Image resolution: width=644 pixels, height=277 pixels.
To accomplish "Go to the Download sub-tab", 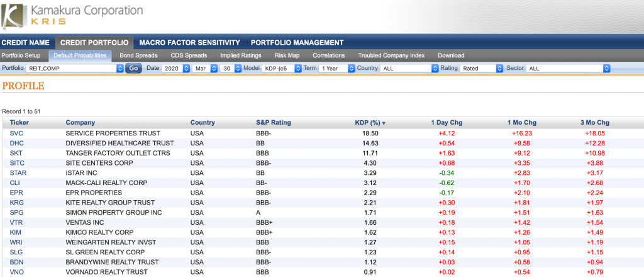I will pos(451,55).
